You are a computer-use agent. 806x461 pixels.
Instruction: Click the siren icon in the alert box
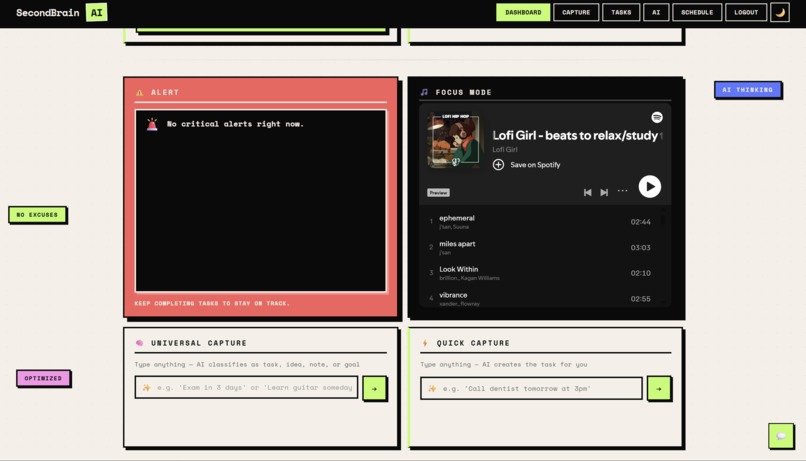(152, 124)
